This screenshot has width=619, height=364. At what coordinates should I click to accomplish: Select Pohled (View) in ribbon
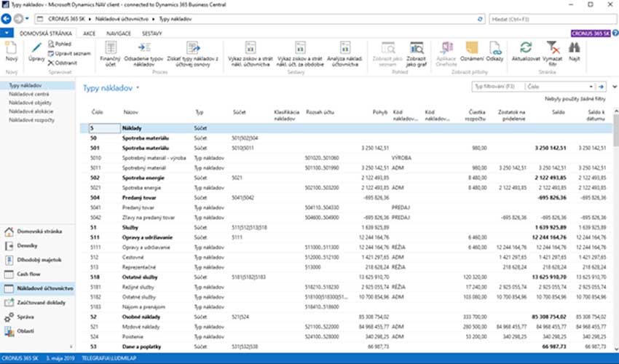tap(60, 44)
